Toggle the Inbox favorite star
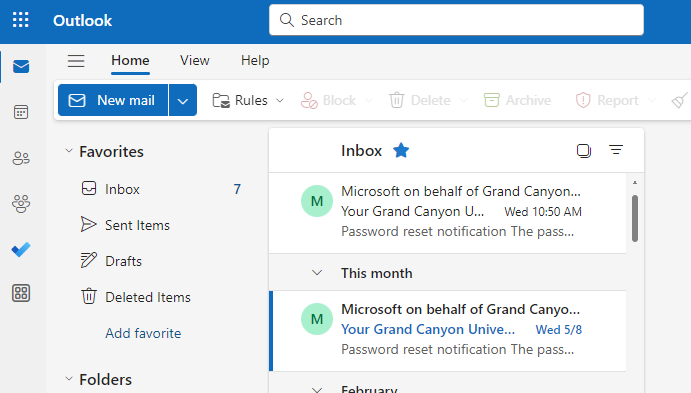This screenshot has width=691, height=393. 401,150
